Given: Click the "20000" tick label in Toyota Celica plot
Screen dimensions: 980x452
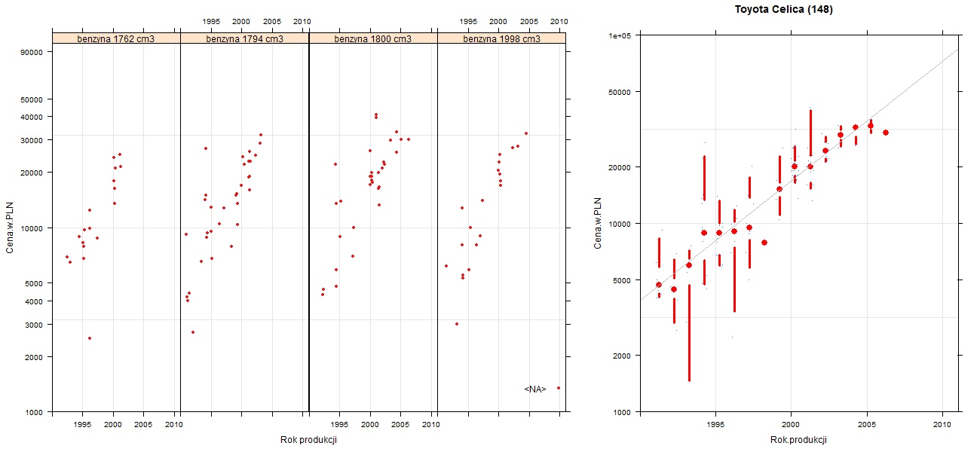Looking at the screenshot, I should click(620, 166).
